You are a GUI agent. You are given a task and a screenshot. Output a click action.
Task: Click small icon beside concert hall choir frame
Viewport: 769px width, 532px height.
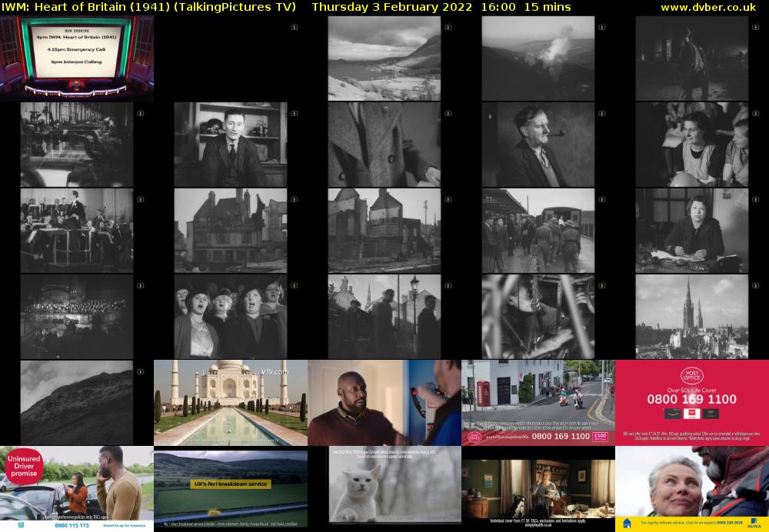pyautogui.click(x=140, y=285)
